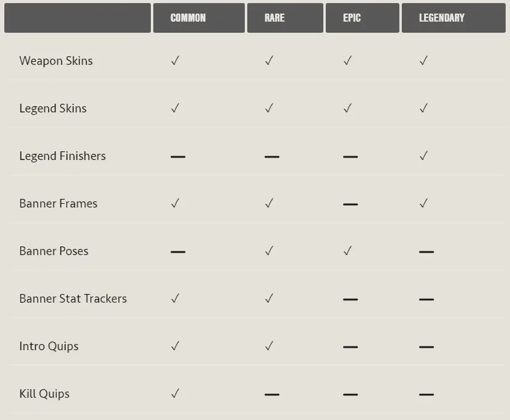Image resolution: width=510 pixels, height=420 pixels.
Task: Click the Weapon Skins Common checkmark
Action: click(176, 61)
